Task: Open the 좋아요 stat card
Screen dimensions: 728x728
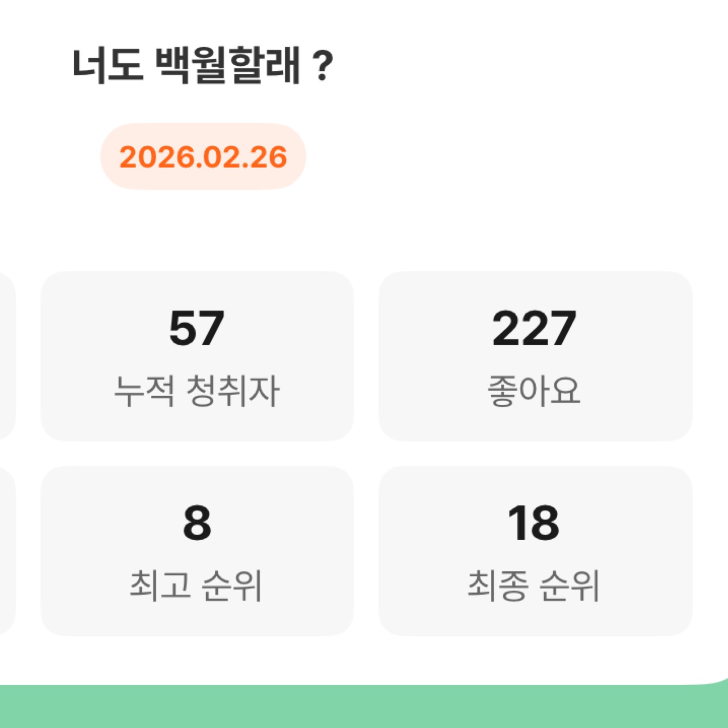Action: tap(535, 356)
